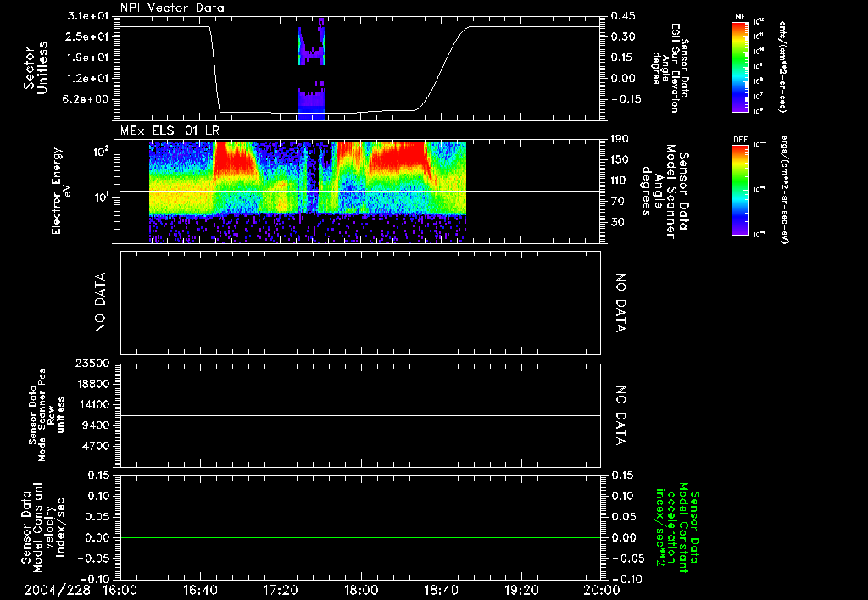The height and width of the screenshot is (600, 868).
Task: Click the 18800 scanner position tick label
Action: click(x=92, y=384)
